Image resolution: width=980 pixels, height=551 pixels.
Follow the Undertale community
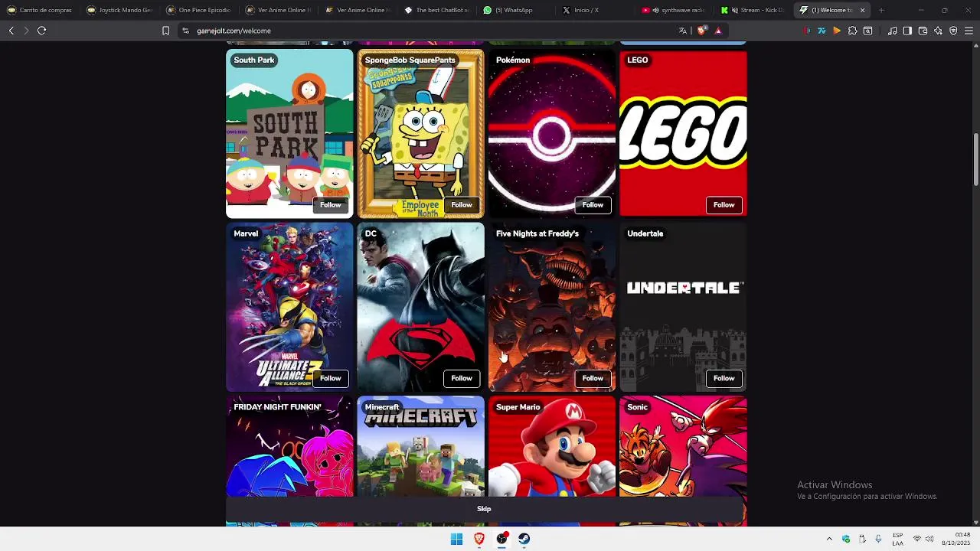tap(724, 378)
